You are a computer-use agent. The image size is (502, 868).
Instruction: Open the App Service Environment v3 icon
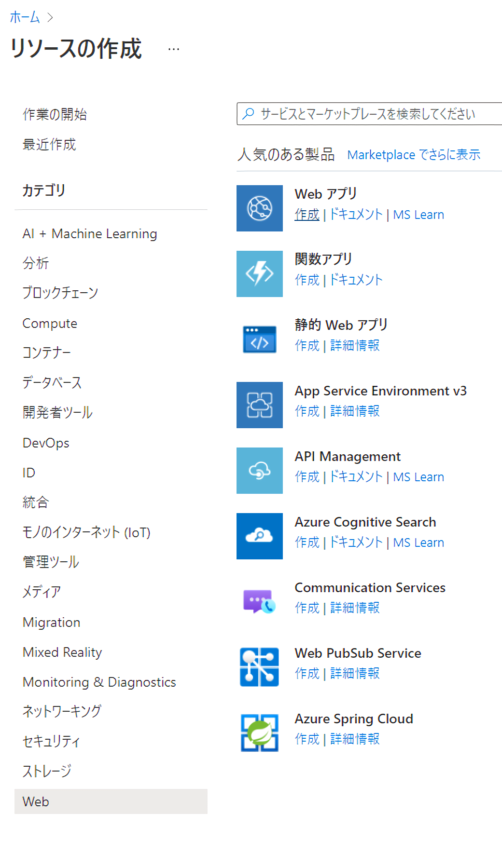point(260,405)
